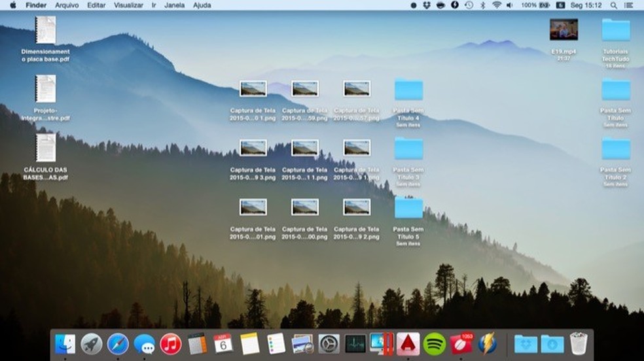Open the Bluetooth status menu

(x=483, y=5)
